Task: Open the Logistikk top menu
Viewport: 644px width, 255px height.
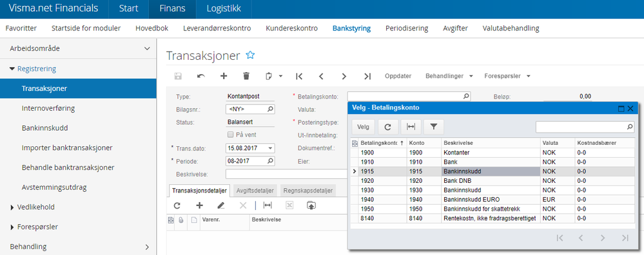Action: 224,8
